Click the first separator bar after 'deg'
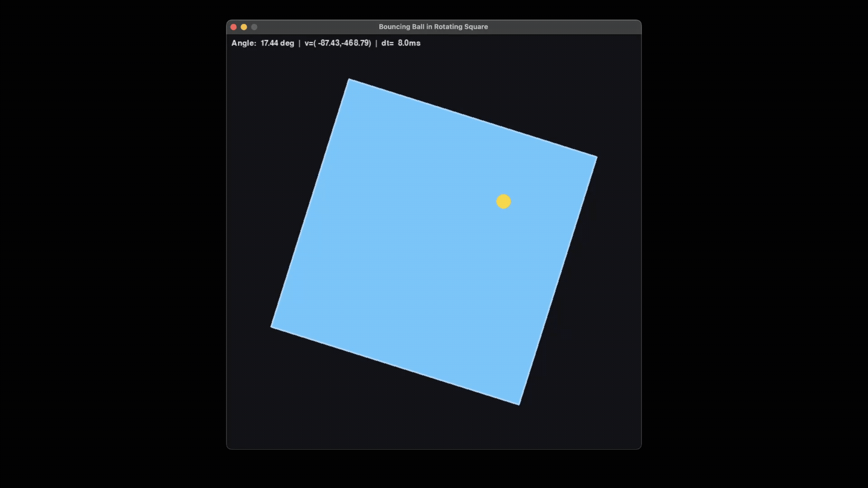 point(299,43)
